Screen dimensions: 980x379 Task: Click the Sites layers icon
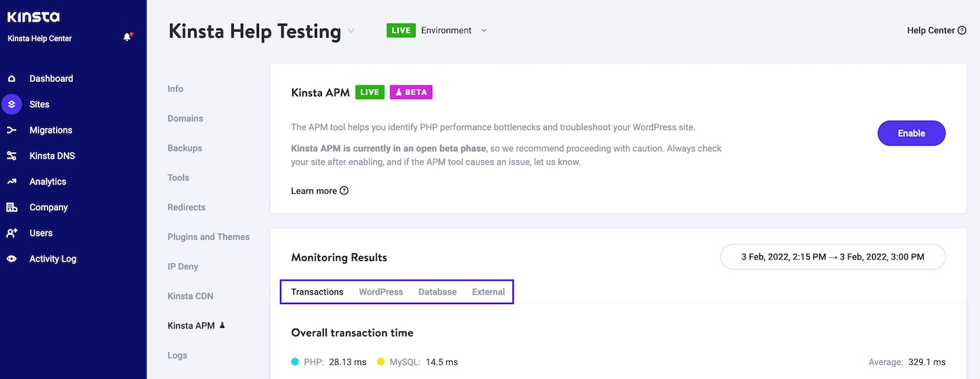point(12,104)
